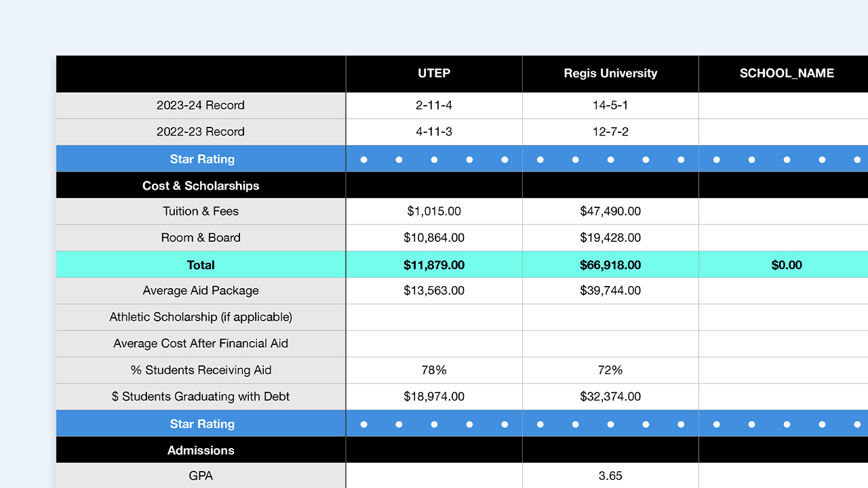Select the 2023-24 Record row label

(201, 105)
